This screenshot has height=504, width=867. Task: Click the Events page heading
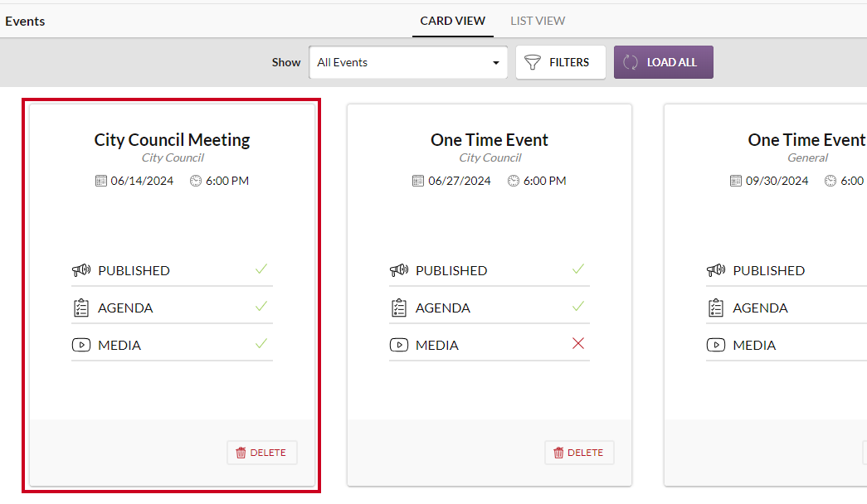tap(25, 21)
